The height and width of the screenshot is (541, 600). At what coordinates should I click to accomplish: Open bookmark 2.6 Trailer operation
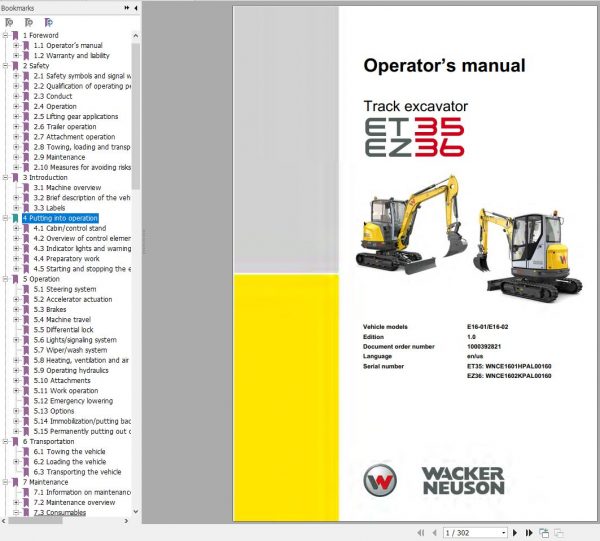coord(65,127)
